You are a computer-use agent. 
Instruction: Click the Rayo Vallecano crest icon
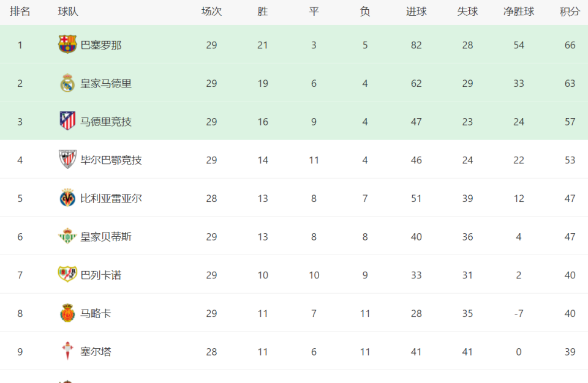67,274
